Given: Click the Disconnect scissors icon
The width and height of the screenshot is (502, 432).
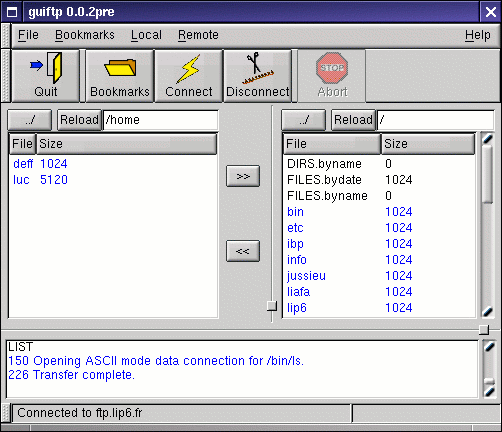Looking at the screenshot, I should point(258,68).
